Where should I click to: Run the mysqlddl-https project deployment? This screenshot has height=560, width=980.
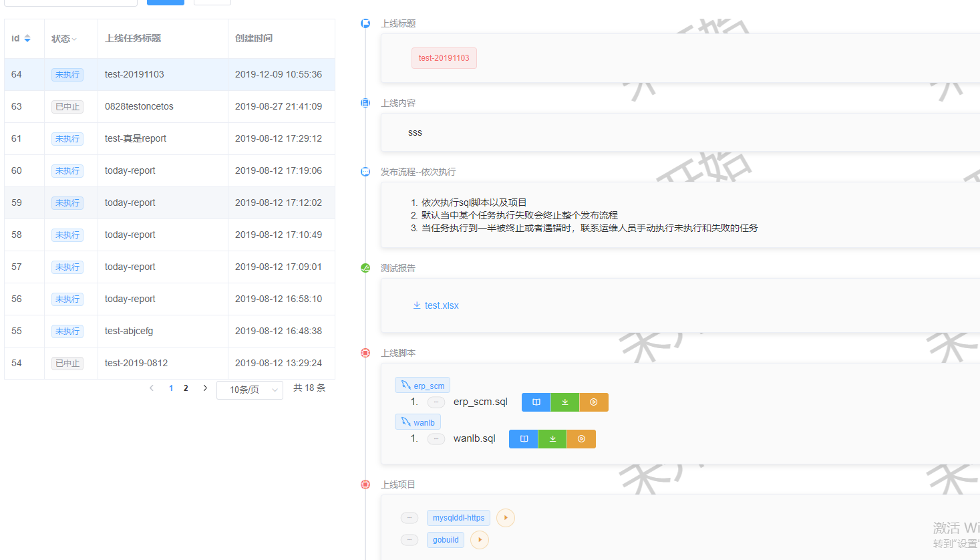point(506,518)
